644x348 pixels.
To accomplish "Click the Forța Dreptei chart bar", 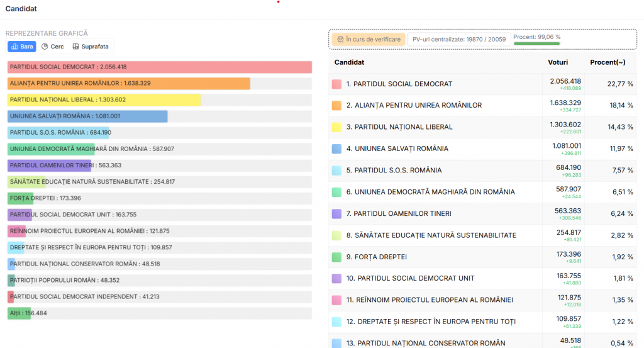I will (x=20, y=198).
